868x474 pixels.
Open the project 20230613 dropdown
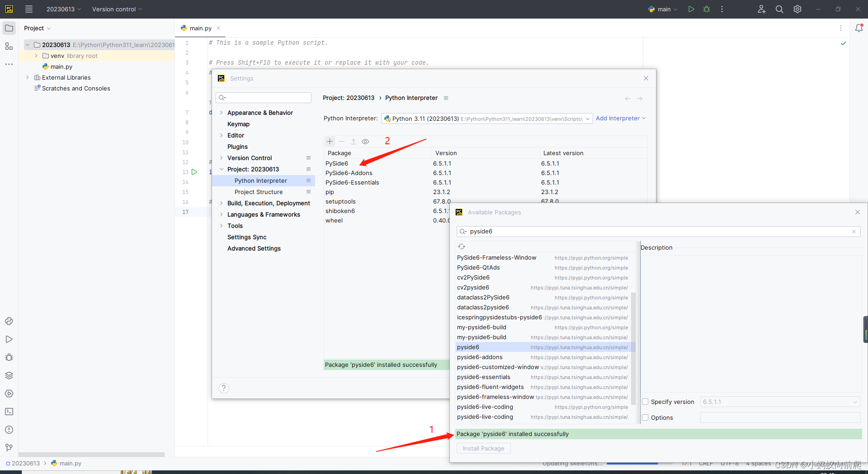pyautogui.click(x=64, y=9)
